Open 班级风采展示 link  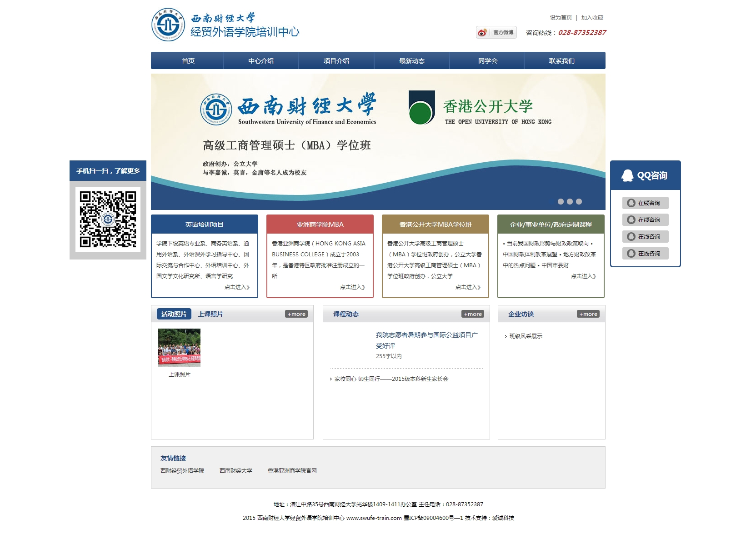coord(526,336)
